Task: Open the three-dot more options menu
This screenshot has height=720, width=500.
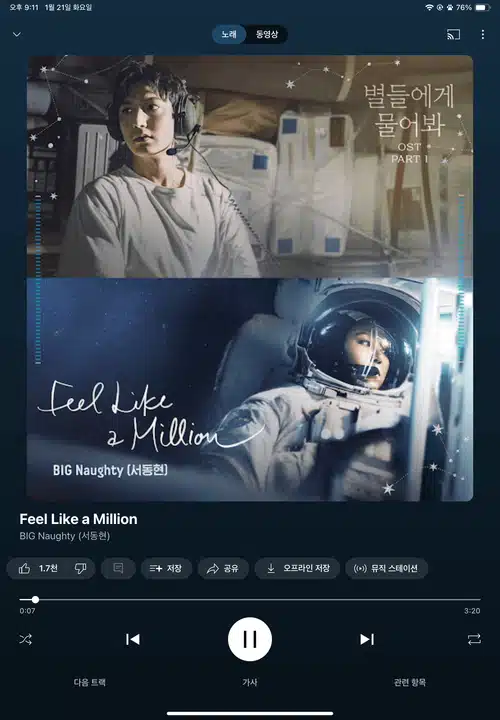Action: (483, 34)
